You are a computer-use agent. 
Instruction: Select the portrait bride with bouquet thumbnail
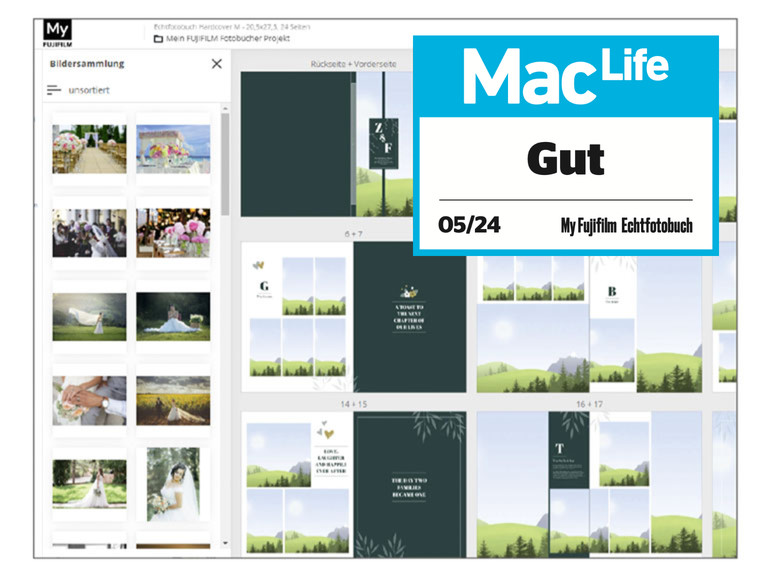[173, 484]
